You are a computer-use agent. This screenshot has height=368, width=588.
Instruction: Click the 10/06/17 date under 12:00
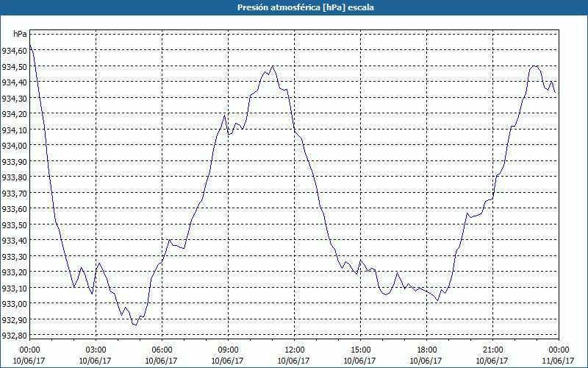tap(293, 361)
